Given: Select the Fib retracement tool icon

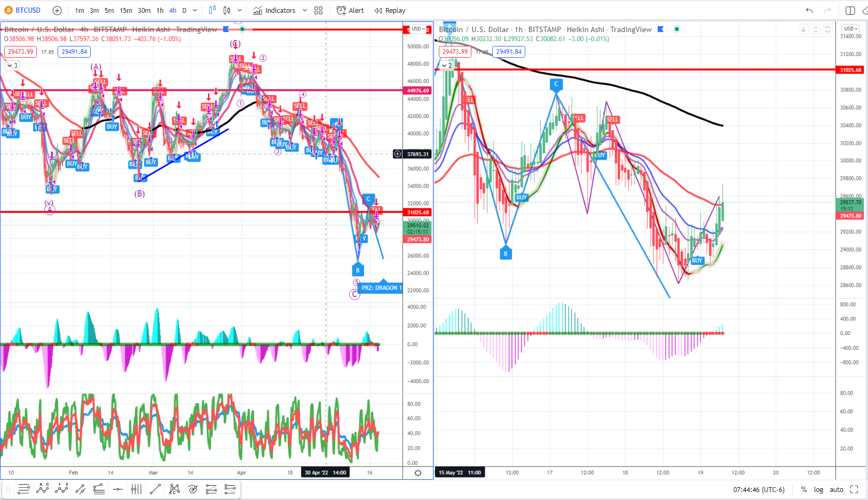Looking at the screenshot, I should (23, 489).
